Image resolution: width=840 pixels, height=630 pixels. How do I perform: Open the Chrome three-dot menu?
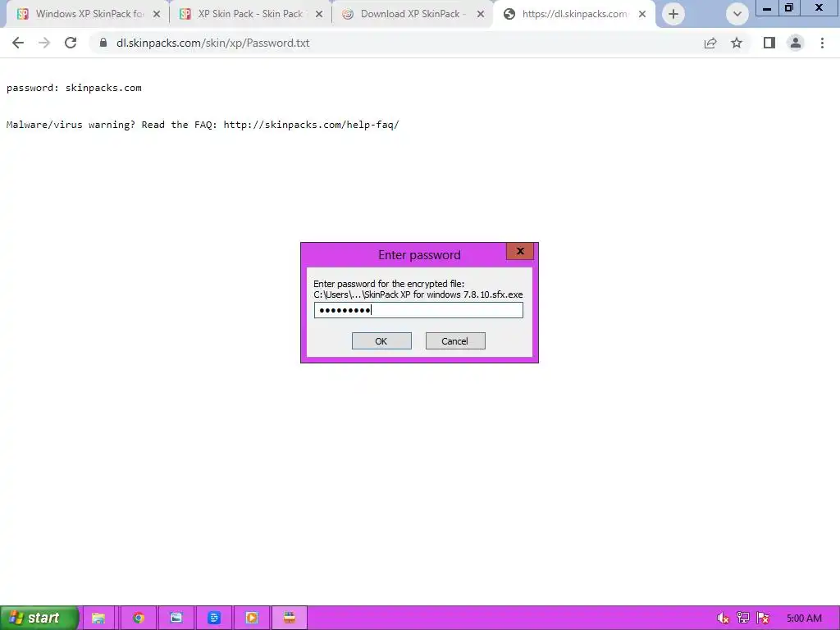coord(822,43)
